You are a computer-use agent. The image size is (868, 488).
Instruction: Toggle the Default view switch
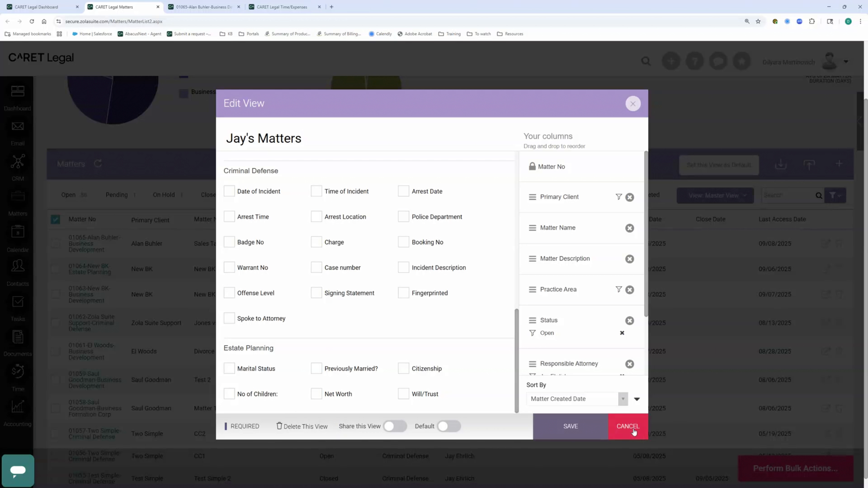pyautogui.click(x=449, y=426)
